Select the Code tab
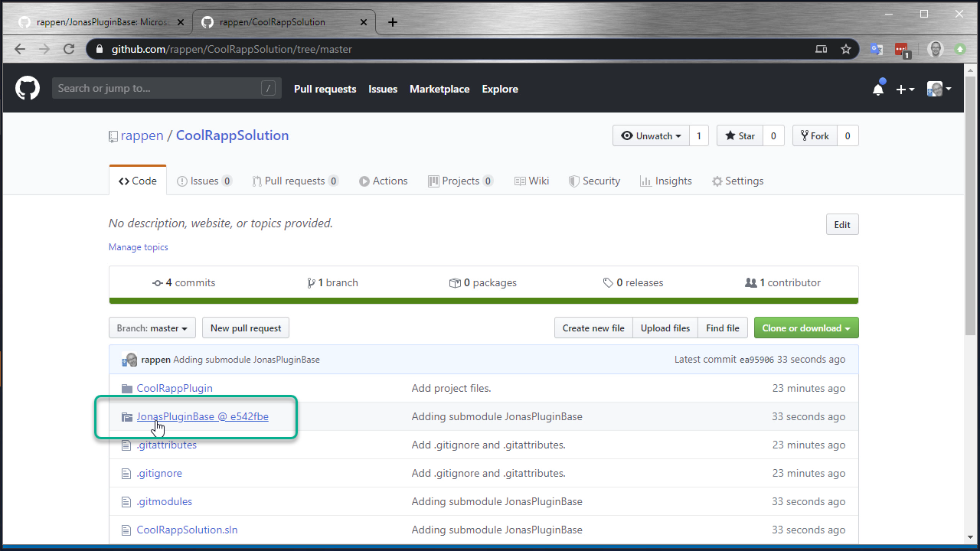Image resolution: width=980 pixels, height=551 pixels. (x=138, y=181)
